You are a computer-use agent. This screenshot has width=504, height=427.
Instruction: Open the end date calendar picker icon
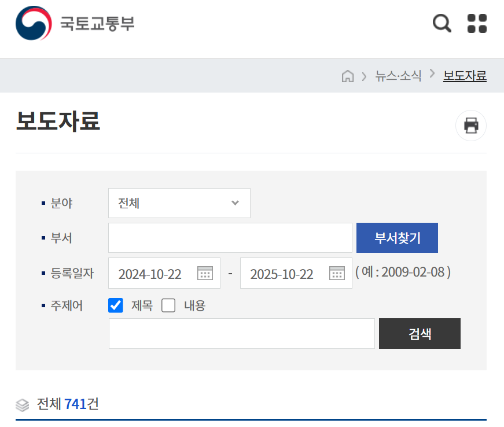click(337, 273)
